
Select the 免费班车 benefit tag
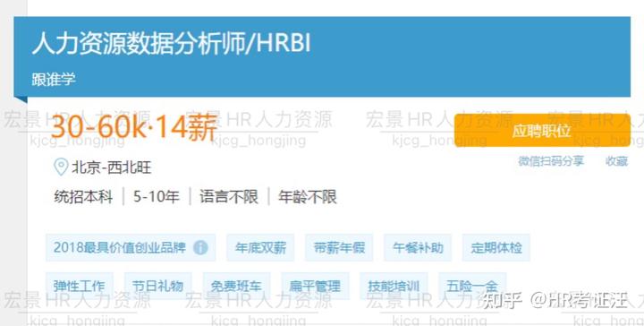[x=236, y=286]
